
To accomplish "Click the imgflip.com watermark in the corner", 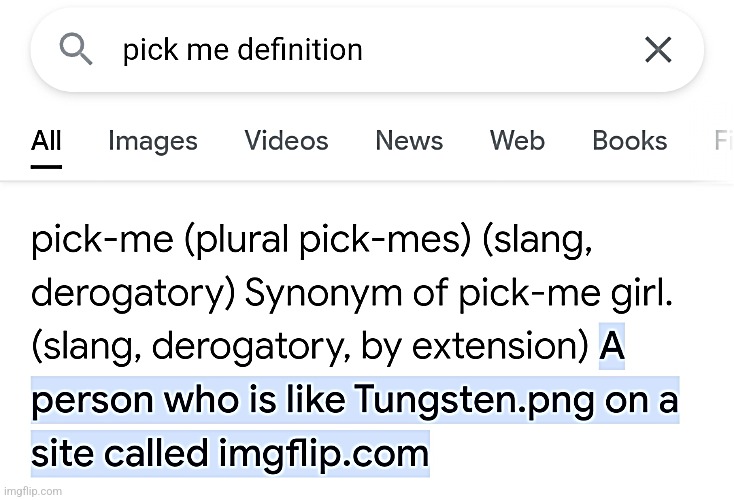I will (32, 492).
